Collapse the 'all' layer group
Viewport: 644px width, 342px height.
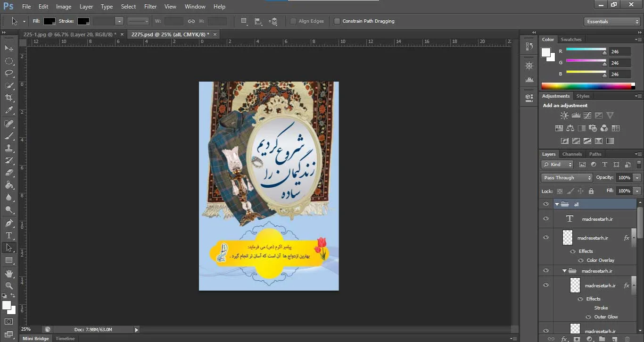(x=557, y=204)
